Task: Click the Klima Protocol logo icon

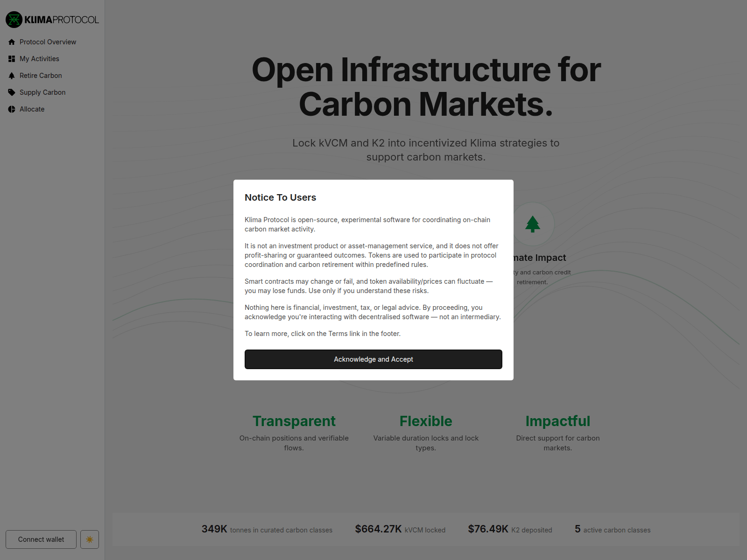Action: 14,20
